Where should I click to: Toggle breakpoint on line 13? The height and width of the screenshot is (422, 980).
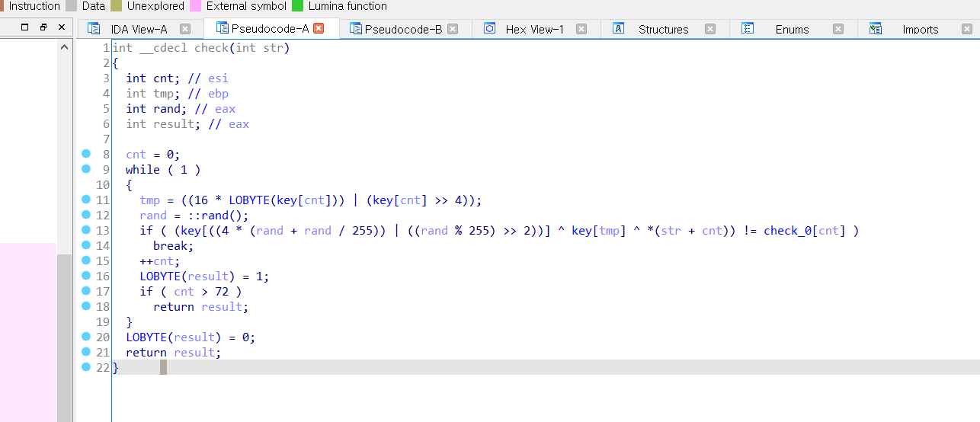tap(86, 230)
